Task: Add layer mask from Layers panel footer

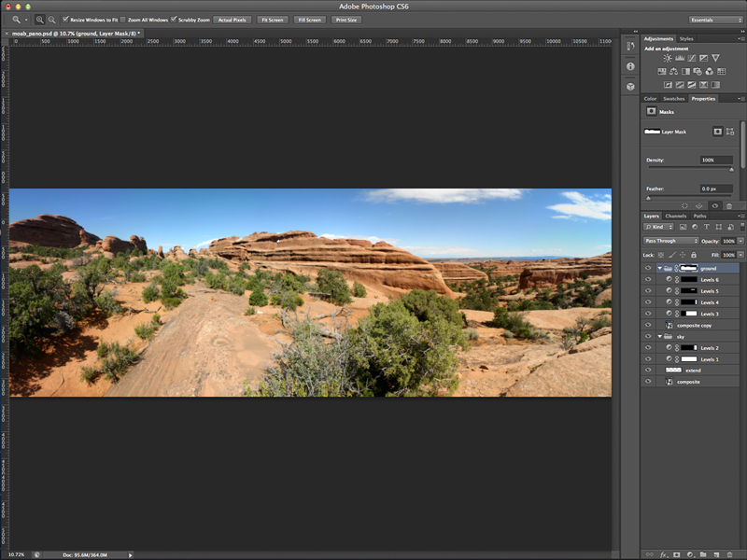Action: click(676, 554)
